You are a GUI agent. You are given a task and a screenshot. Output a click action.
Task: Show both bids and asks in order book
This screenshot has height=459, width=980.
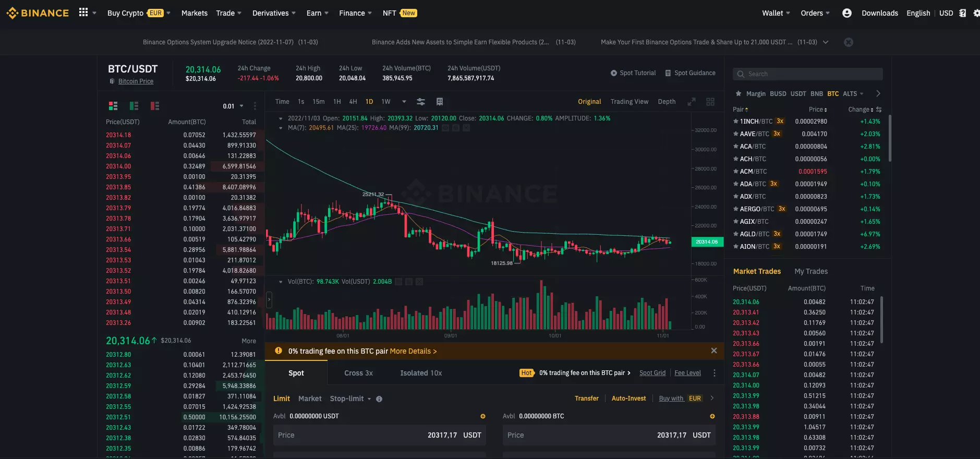113,106
